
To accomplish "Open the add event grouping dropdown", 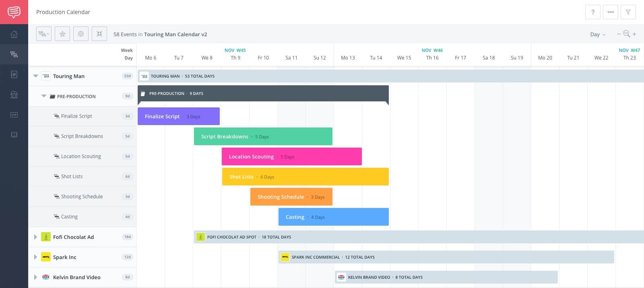I will coord(44,34).
